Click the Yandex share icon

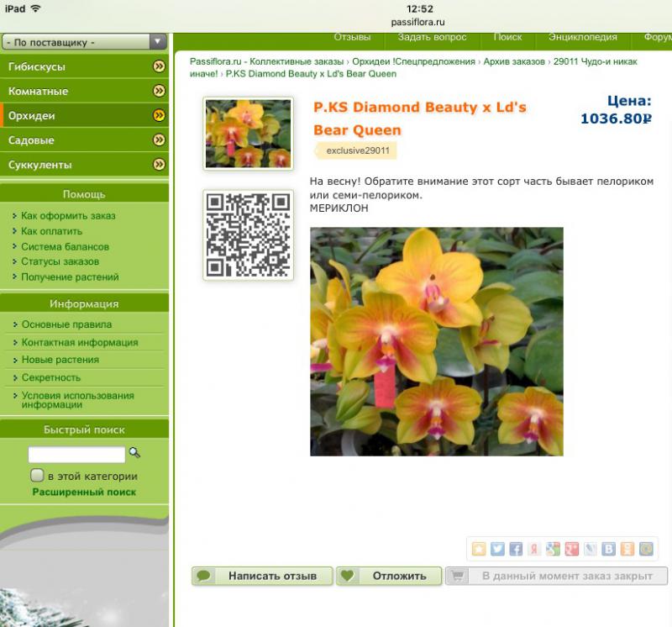click(534, 549)
